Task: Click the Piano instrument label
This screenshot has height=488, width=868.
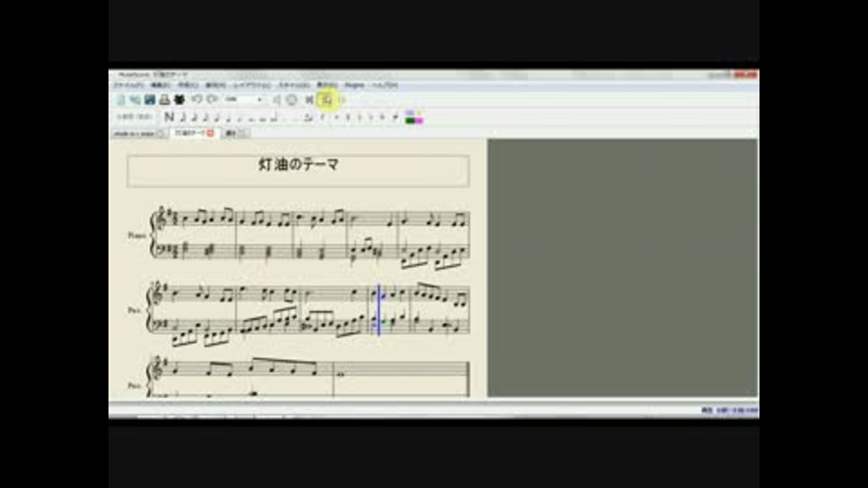Action: coord(137,235)
